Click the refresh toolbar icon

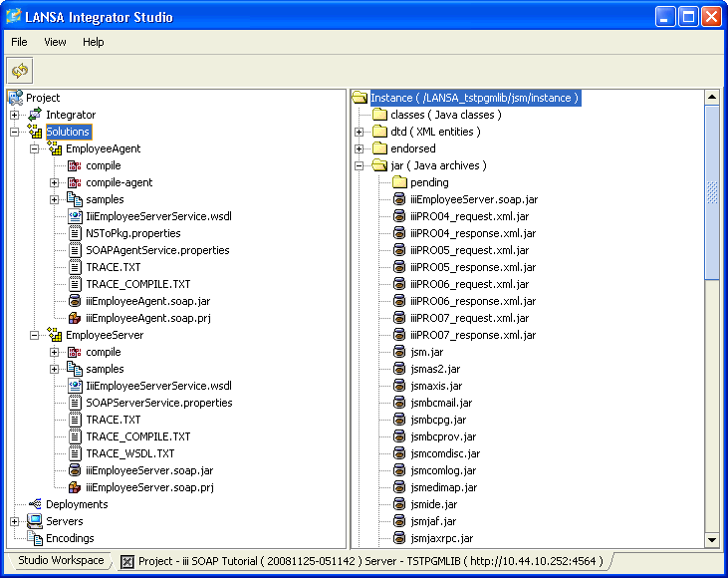click(x=20, y=71)
